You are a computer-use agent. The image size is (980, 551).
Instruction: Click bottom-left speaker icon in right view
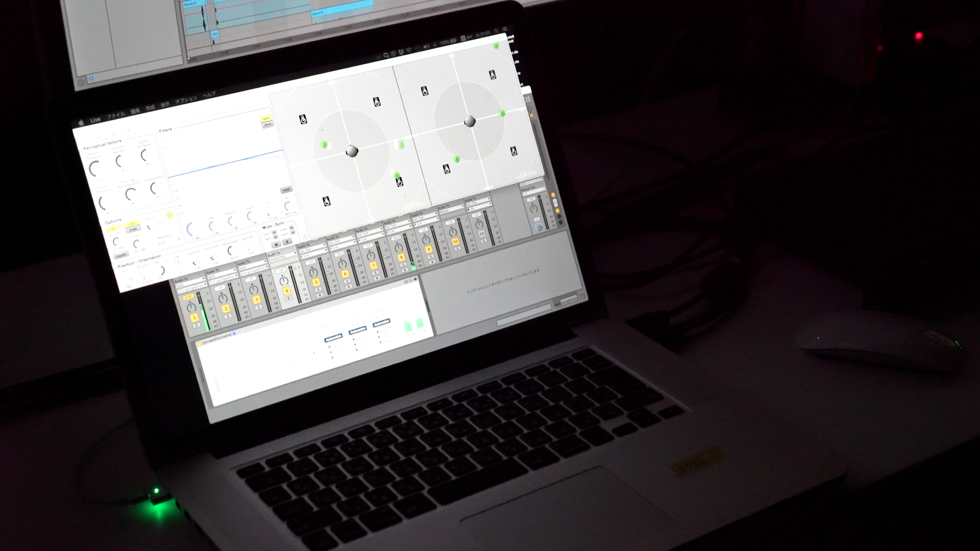pyautogui.click(x=446, y=169)
